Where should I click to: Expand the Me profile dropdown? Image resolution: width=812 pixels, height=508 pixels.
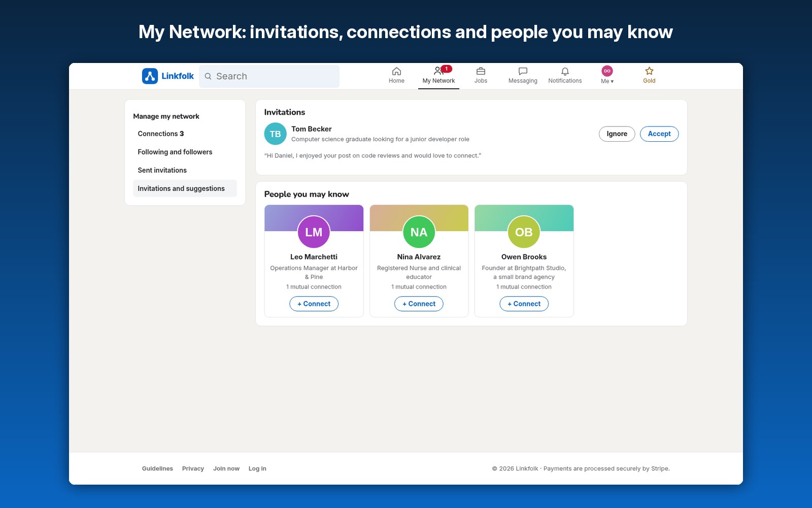click(607, 75)
